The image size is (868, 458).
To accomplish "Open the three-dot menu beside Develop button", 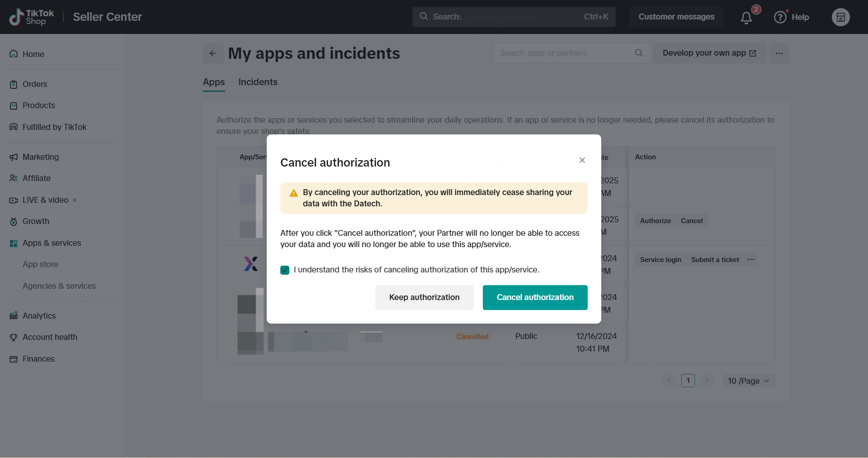I will tap(779, 53).
